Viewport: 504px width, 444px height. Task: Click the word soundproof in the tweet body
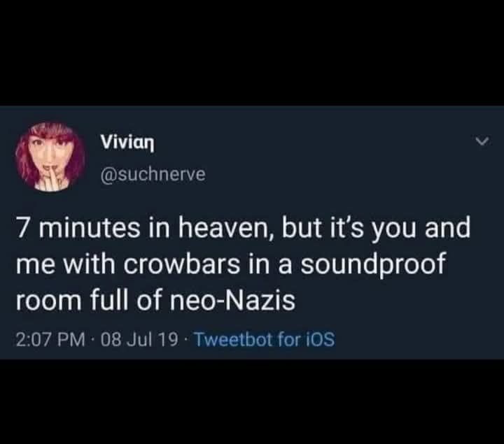(x=373, y=265)
